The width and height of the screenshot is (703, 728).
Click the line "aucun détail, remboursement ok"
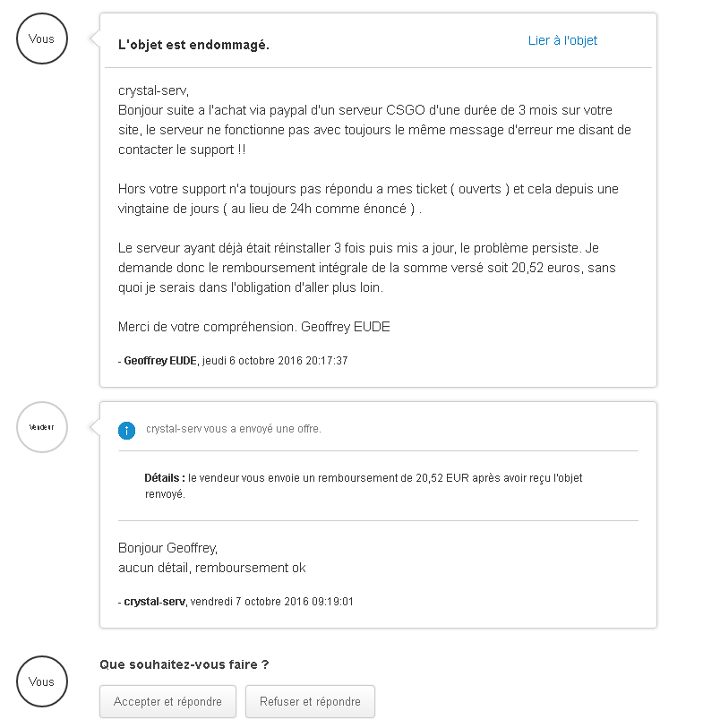click(x=211, y=568)
